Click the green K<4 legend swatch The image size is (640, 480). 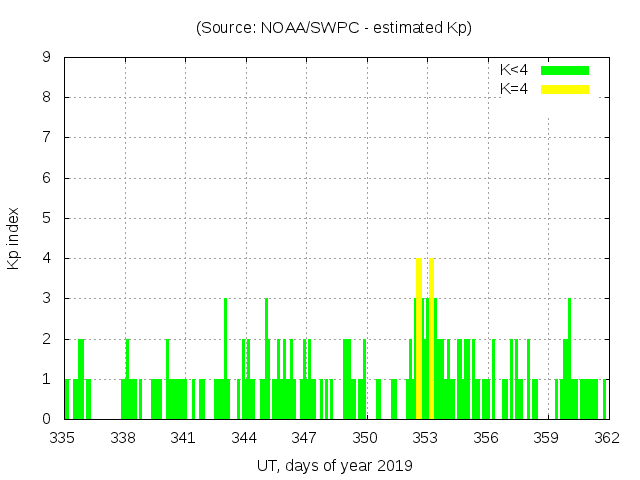click(565, 70)
